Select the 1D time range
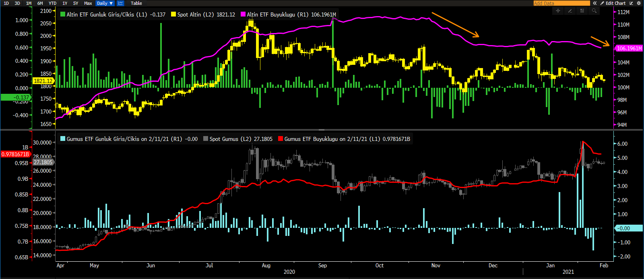Image resolution: width=644 pixels, height=279 pixels. (6, 3)
